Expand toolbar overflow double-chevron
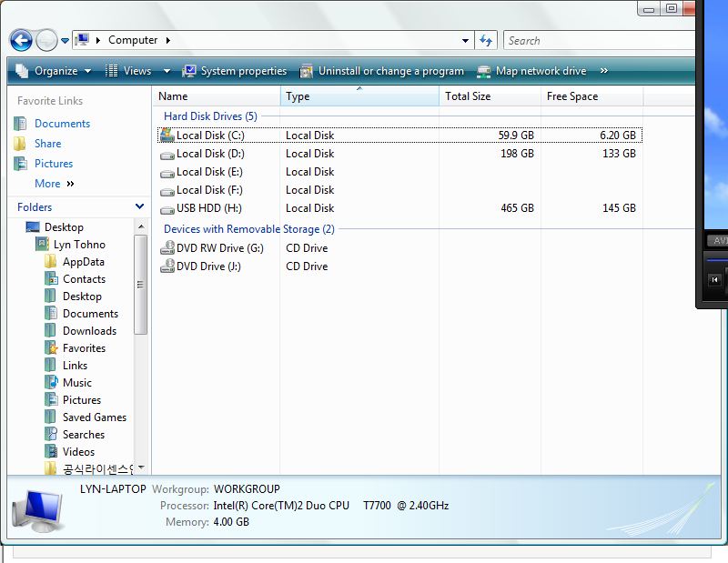Screen dimensions: 728x563 (x=603, y=71)
